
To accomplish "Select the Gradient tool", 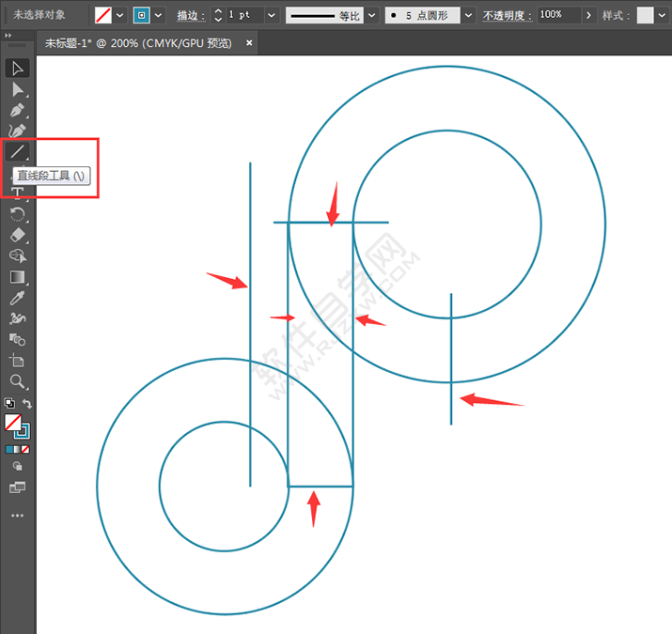I will tap(17, 277).
